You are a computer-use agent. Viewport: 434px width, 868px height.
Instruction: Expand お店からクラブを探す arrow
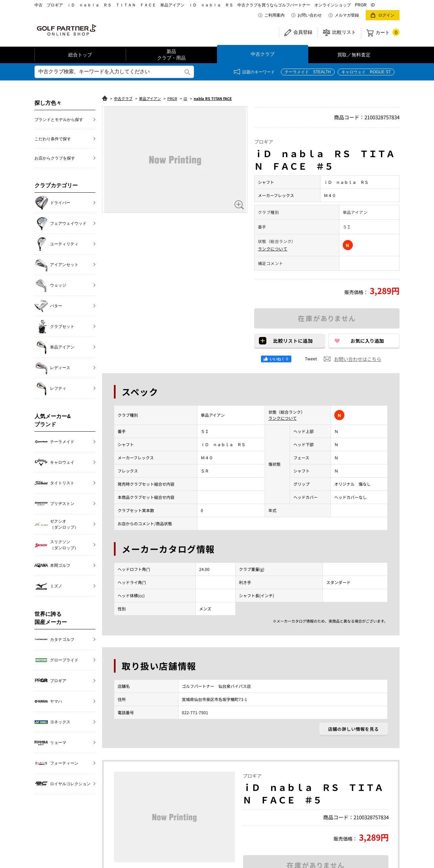coord(94,158)
